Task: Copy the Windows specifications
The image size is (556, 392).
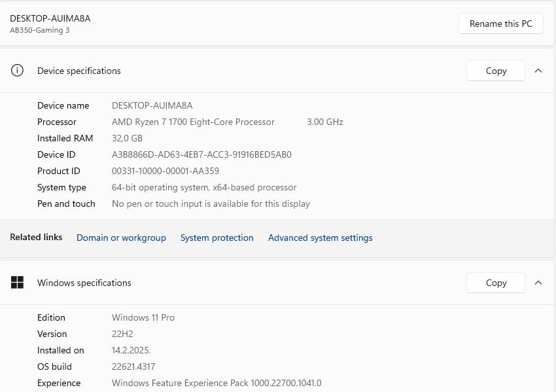Action: click(496, 283)
